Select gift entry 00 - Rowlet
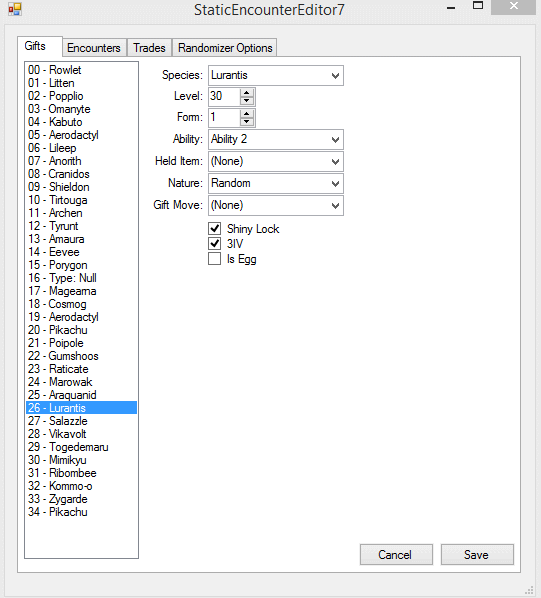Viewport: 541px width, 598px height. coord(81,70)
